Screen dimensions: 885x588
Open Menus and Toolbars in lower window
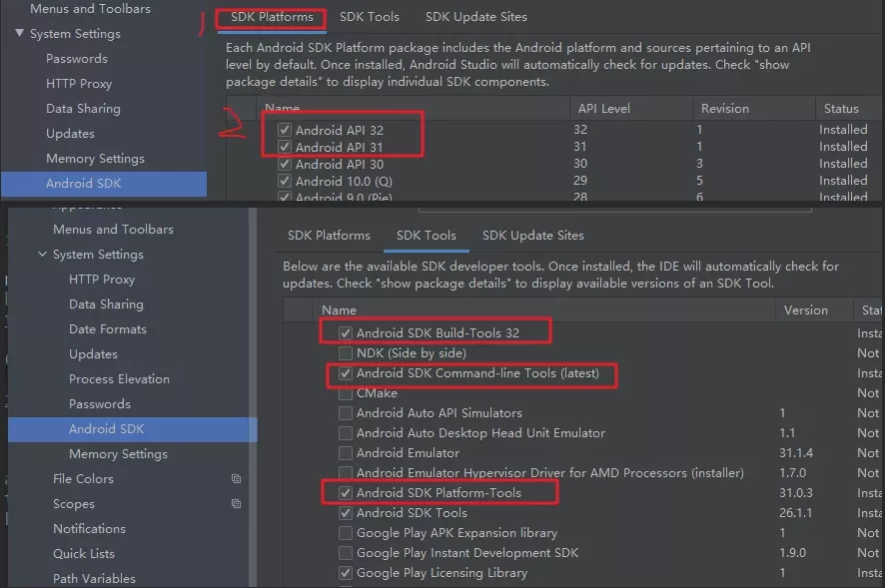113,229
